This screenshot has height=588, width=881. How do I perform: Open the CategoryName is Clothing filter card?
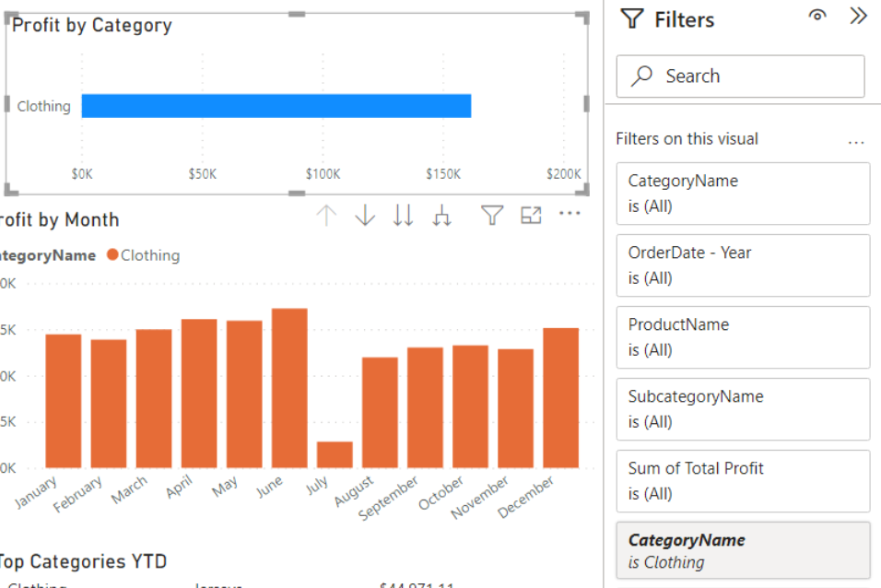click(x=743, y=551)
